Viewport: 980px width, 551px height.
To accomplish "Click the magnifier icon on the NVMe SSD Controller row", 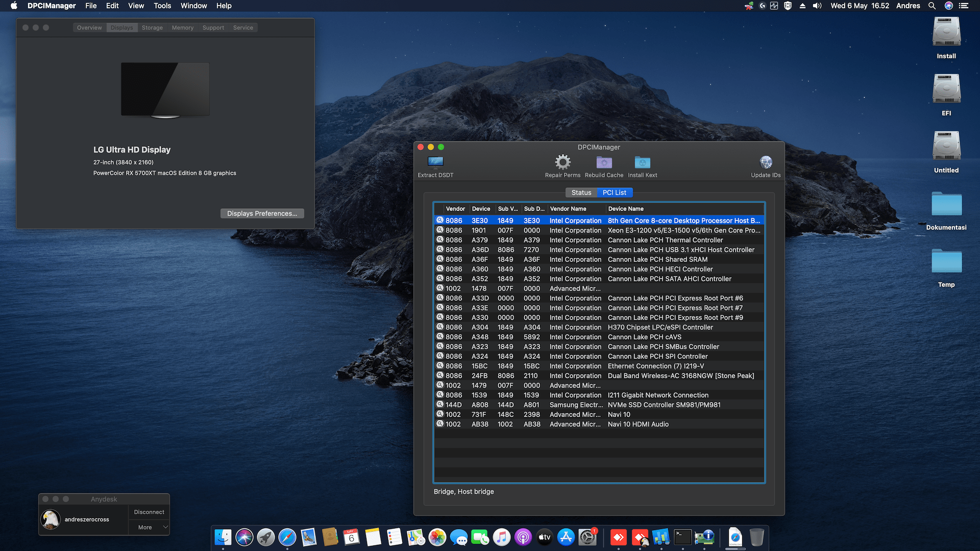I will click(439, 405).
